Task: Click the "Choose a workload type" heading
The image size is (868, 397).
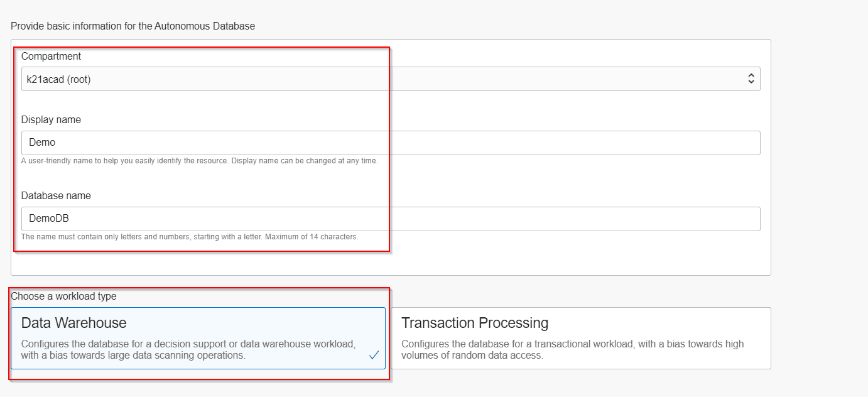Action: [x=63, y=296]
